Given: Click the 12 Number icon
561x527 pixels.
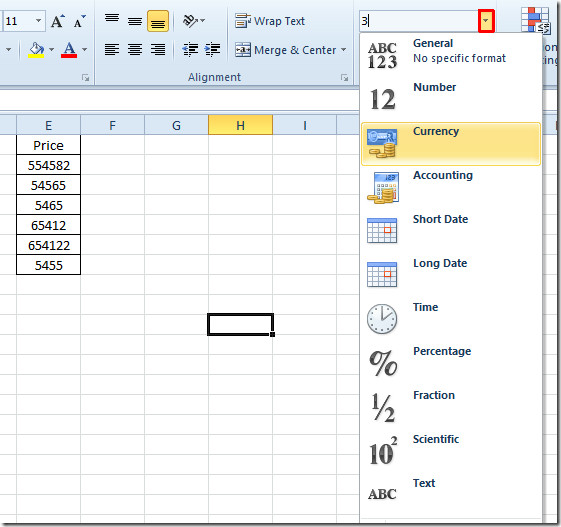Looking at the screenshot, I should (x=382, y=99).
